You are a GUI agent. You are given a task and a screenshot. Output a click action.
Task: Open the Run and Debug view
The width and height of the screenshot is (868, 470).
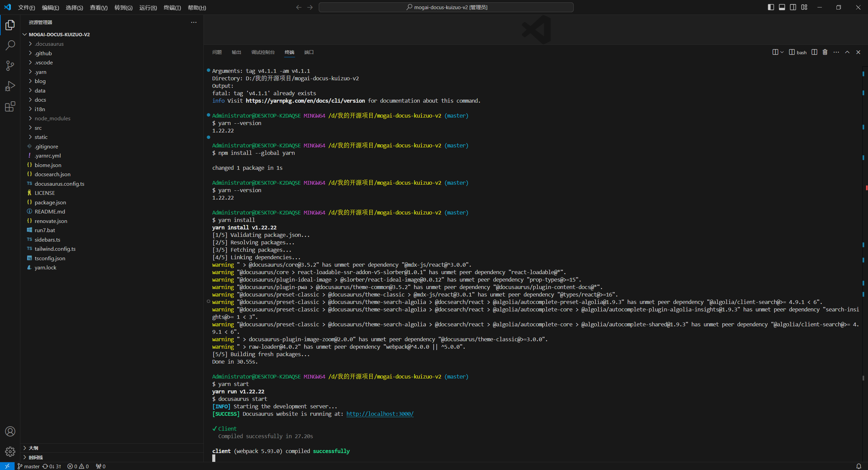tap(10, 86)
